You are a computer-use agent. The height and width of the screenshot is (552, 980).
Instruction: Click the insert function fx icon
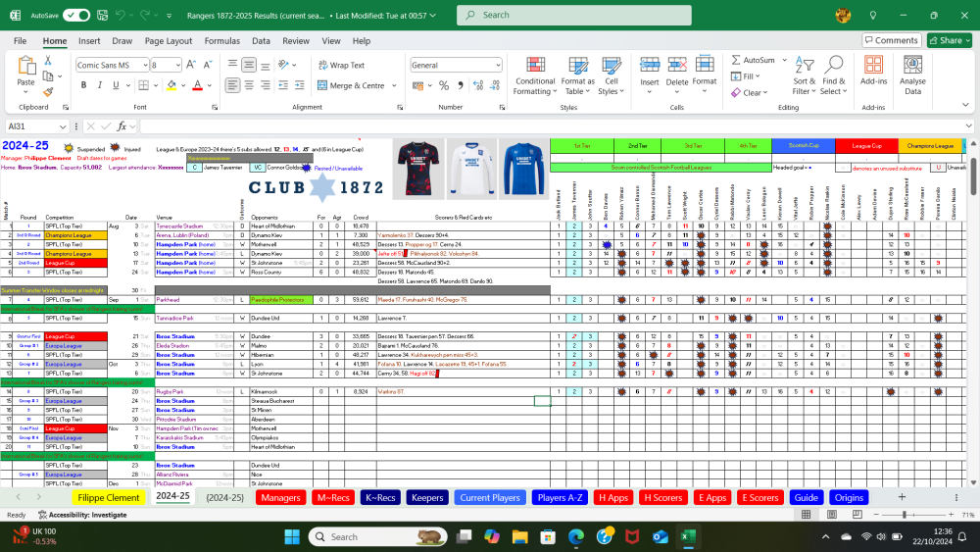pyautogui.click(x=122, y=126)
